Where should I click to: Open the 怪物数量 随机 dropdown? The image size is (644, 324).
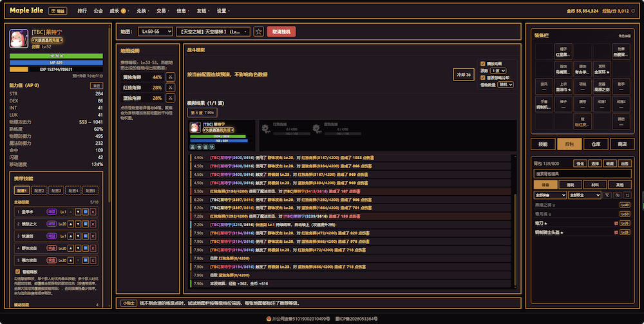(x=505, y=84)
